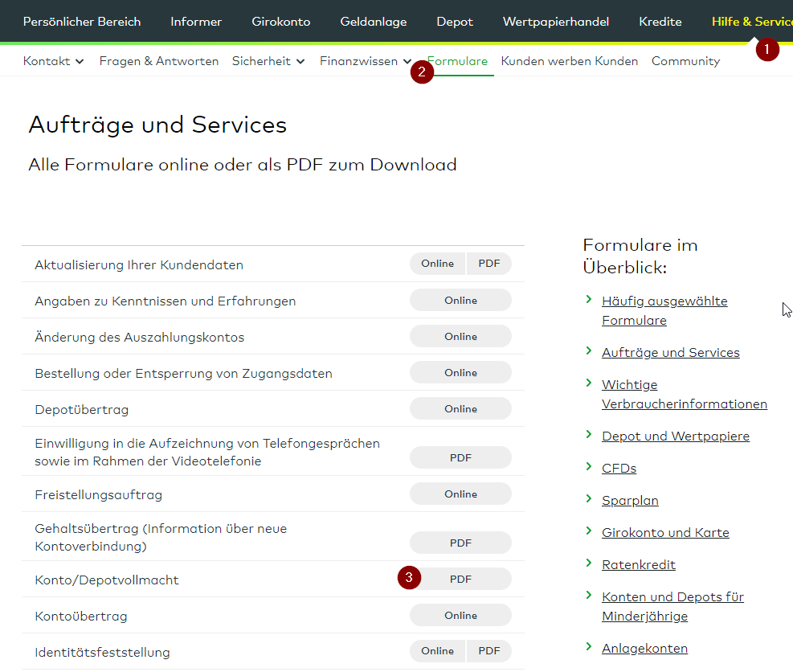Open Kunden werben Kunden page
Viewport: 793px width, 672px height.
click(569, 61)
